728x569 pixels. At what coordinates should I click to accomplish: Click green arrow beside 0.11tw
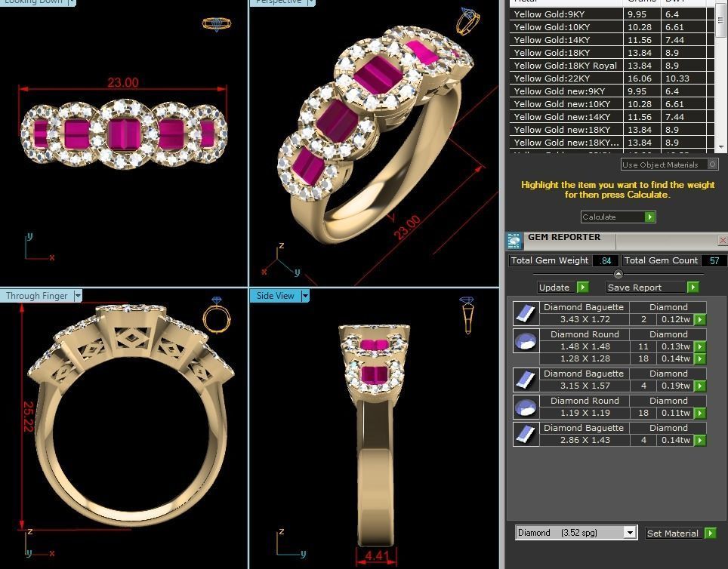(x=699, y=413)
